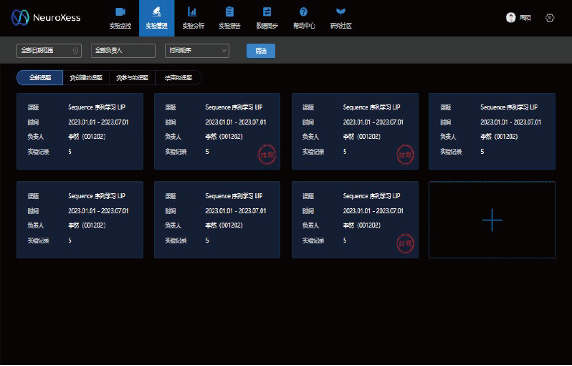The width and height of the screenshot is (572, 366).
Task: Click the 全部负责人 filter field
Action: [123, 51]
